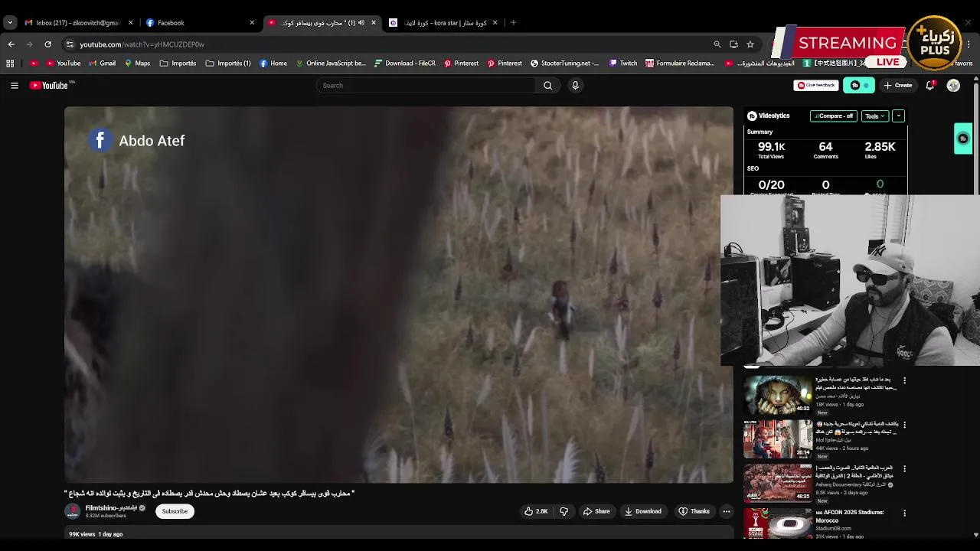Open the AFCON 2025 Stadiums: Morocco video
The height and width of the screenshot is (551, 980).
850,517
